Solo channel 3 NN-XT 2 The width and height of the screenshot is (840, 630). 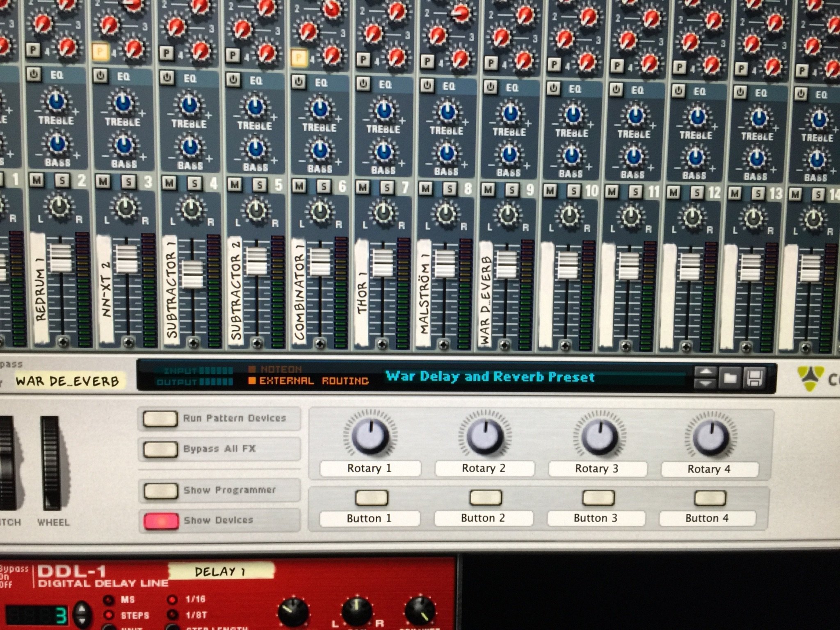(x=128, y=182)
